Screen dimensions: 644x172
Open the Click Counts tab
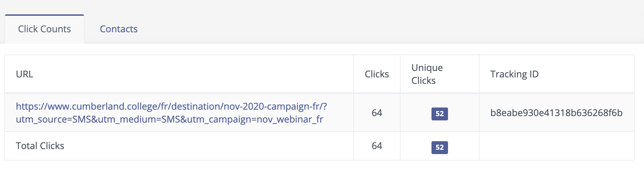[45, 29]
